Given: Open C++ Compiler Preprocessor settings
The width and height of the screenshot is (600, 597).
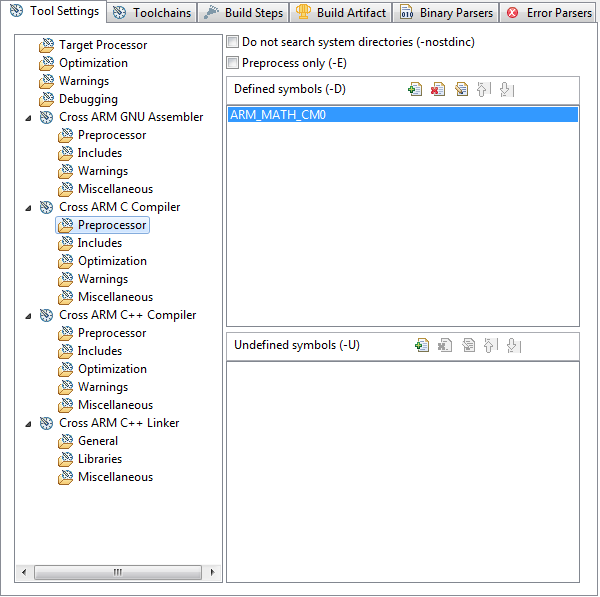Looking at the screenshot, I should pyautogui.click(x=102, y=333).
